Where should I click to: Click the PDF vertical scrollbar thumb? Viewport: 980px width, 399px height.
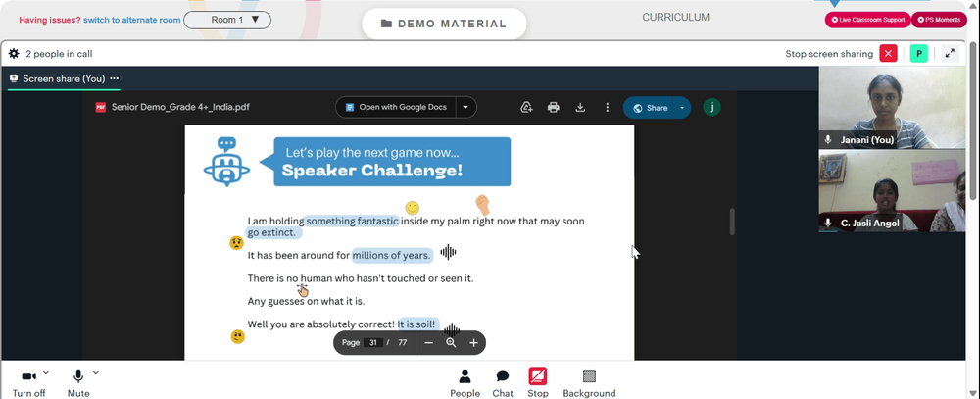(x=732, y=222)
